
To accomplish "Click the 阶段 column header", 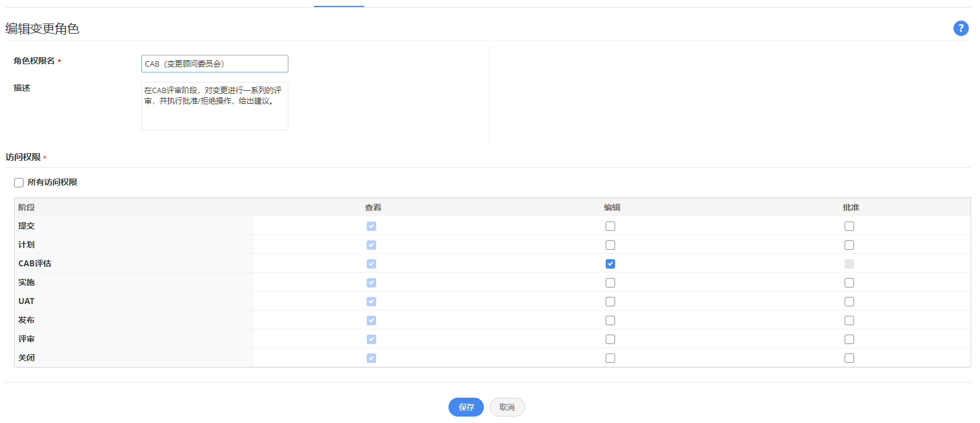I will (26, 207).
